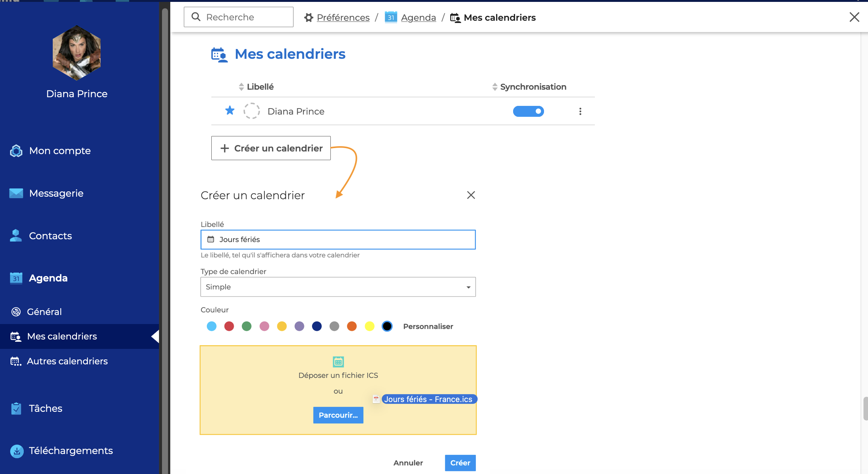Viewport: 868px width, 474px height.
Task: Click the Préférences breadcrumb link
Action: (x=343, y=17)
